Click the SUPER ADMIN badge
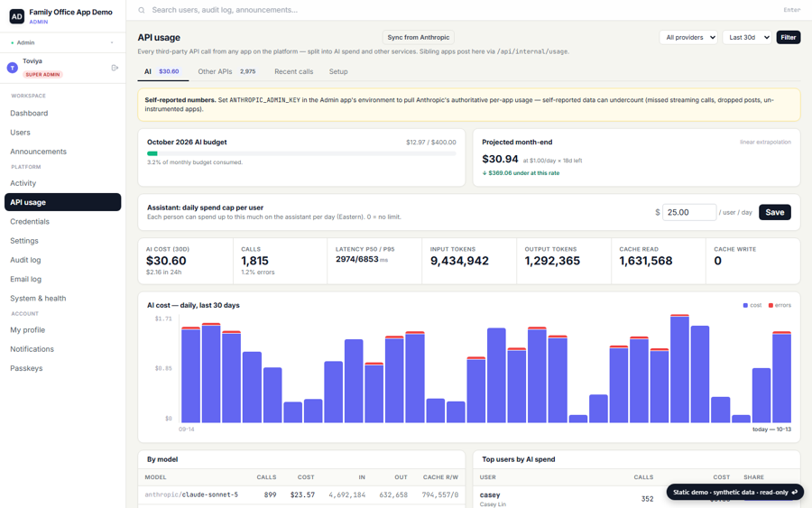 coord(42,75)
